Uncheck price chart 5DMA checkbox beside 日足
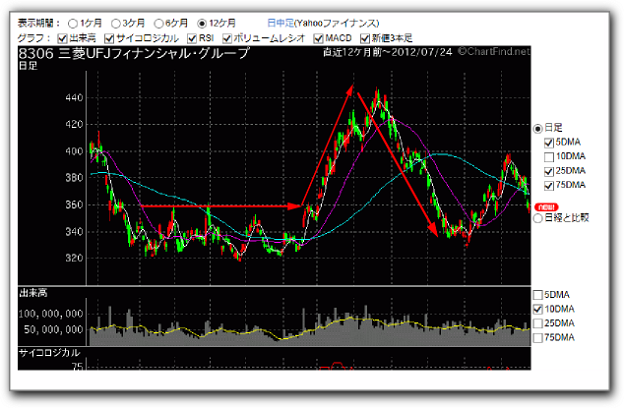The image size is (624, 408). (549, 143)
